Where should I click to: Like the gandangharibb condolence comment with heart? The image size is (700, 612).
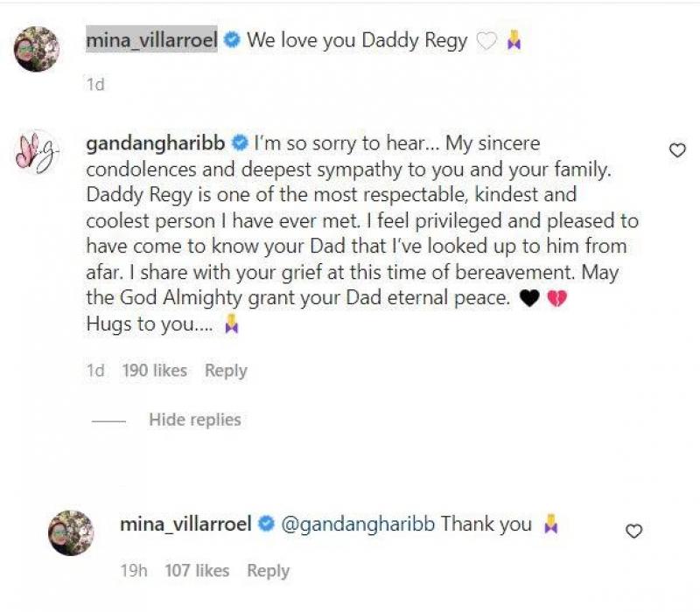click(x=677, y=150)
